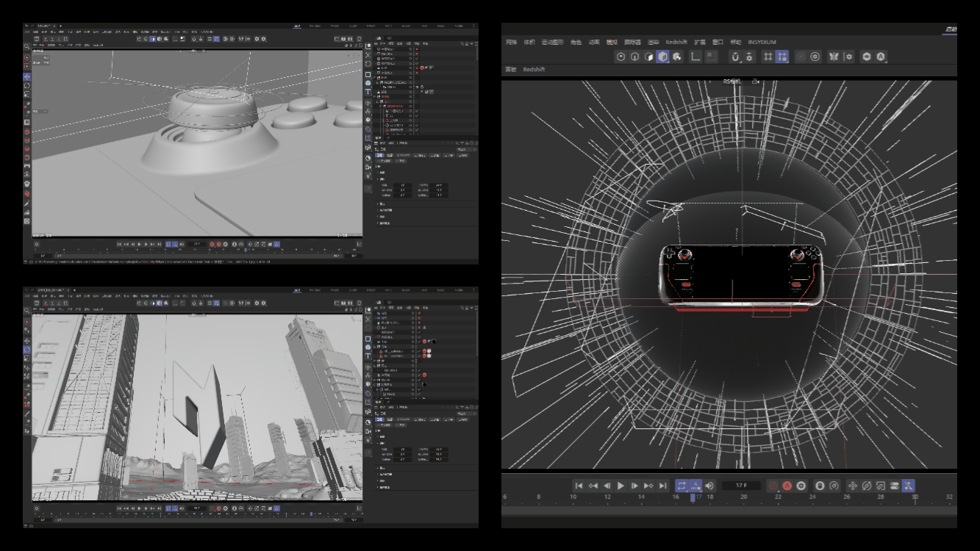Viewport: 980px width, 551px height.
Task: Click the playhead at frame 17
Action: point(693,497)
